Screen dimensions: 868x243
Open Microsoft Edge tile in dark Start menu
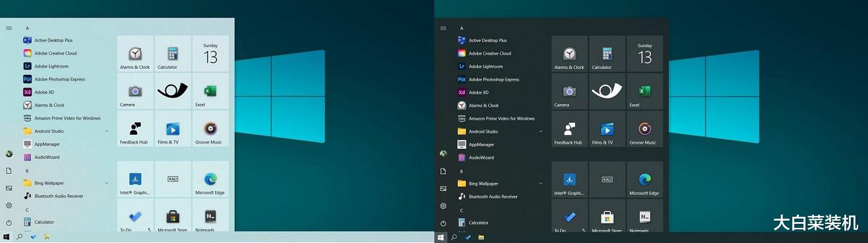(645, 180)
